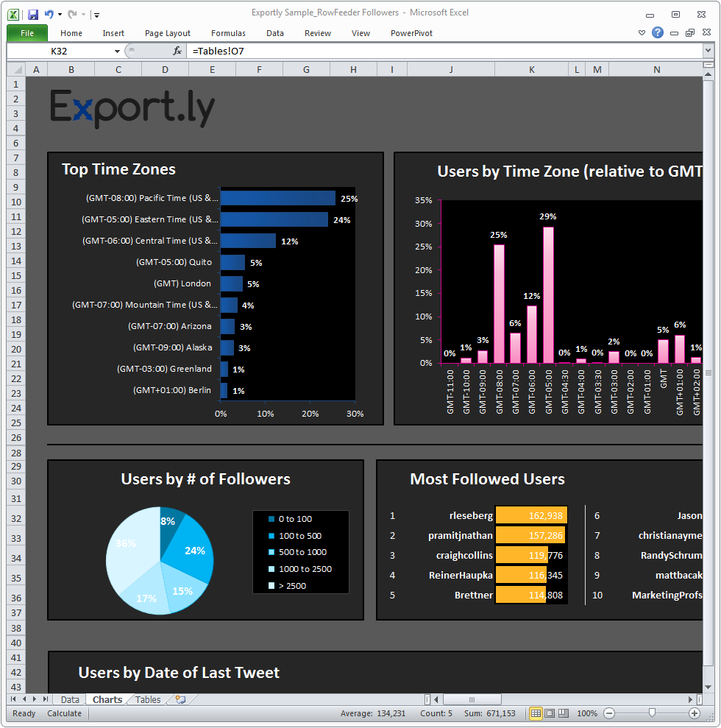Click the '0 to 100' legend entry
The width and height of the screenshot is (721, 728).
coord(291,519)
